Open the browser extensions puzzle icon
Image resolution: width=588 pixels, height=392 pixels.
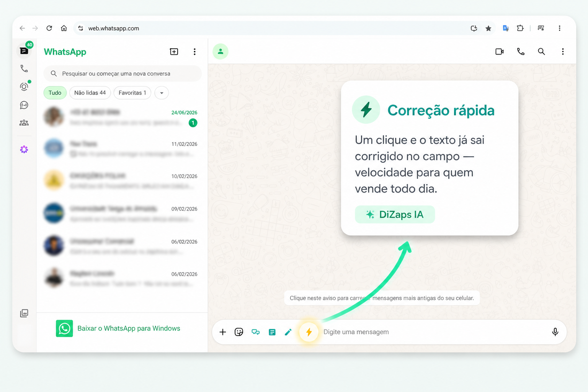click(520, 28)
